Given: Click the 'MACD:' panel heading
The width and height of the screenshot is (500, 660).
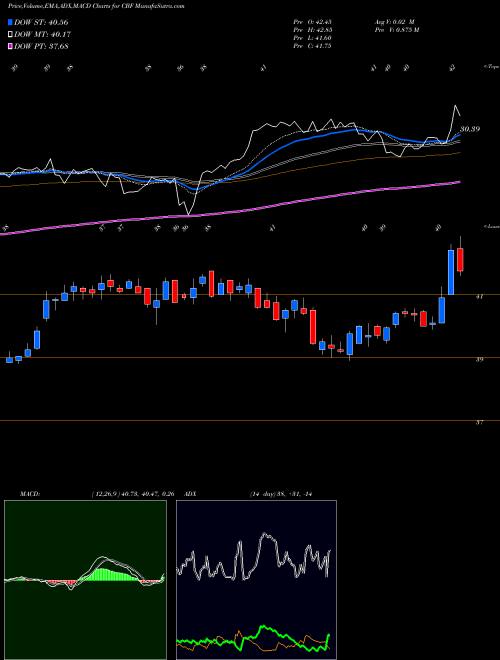Looking at the screenshot, I should [x=29, y=494].
